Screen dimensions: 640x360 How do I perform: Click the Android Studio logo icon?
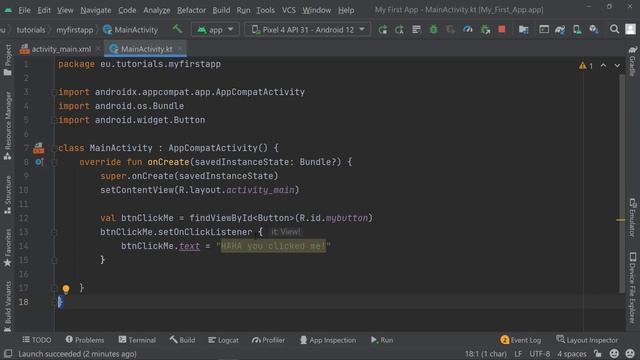(x=8, y=10)
